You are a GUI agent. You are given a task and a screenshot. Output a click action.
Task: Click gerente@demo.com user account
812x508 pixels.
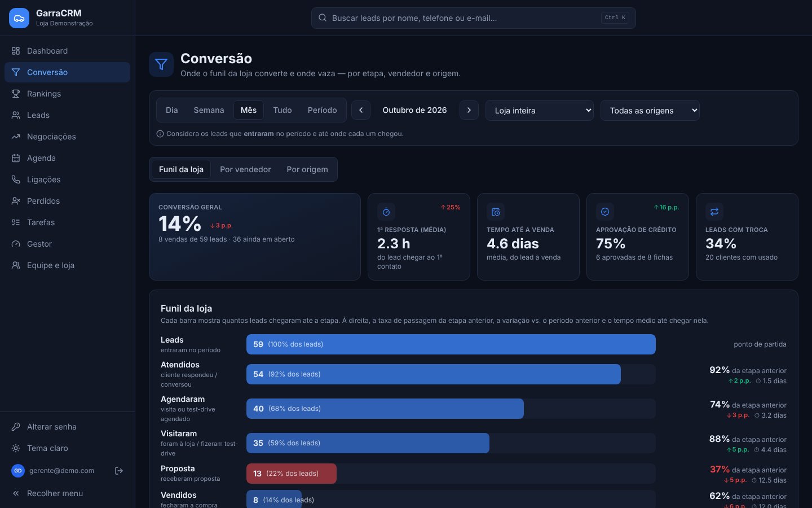61,471
